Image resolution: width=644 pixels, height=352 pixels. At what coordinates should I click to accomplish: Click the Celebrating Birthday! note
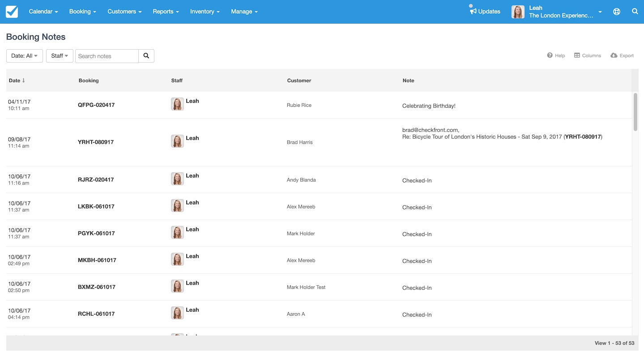[x=429, y=106]
